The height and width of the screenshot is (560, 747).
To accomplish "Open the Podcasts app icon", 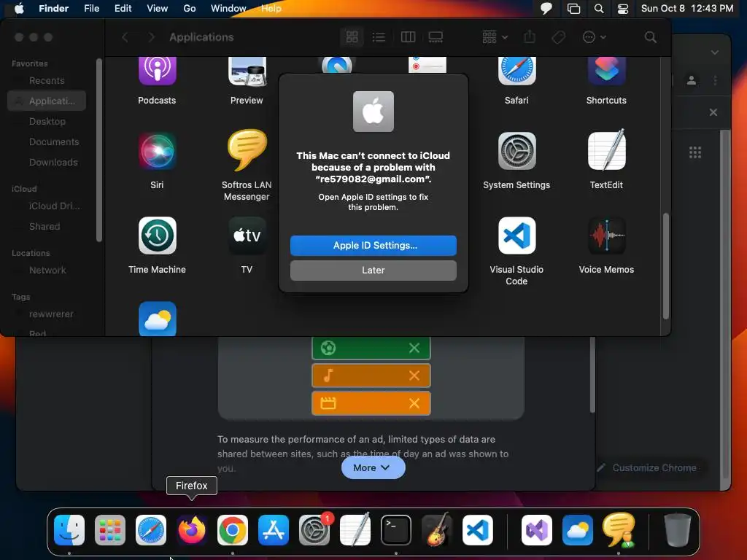I will click(158, 71).
